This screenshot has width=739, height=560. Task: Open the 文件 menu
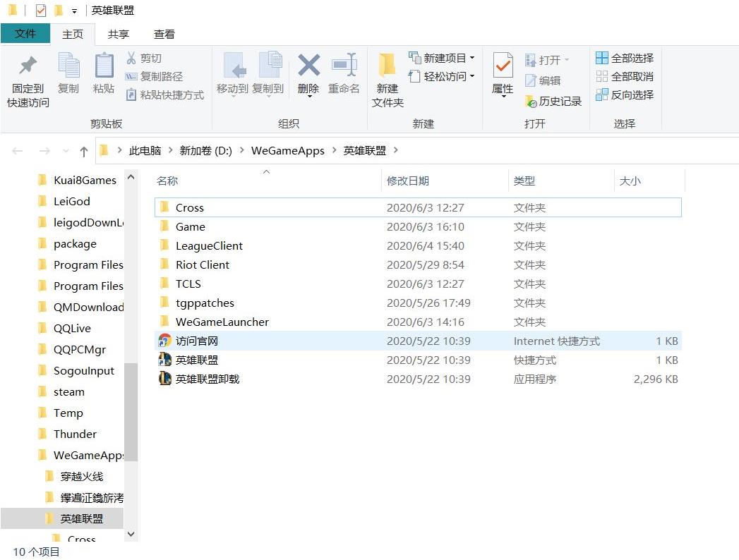click(x=25, y=33)
